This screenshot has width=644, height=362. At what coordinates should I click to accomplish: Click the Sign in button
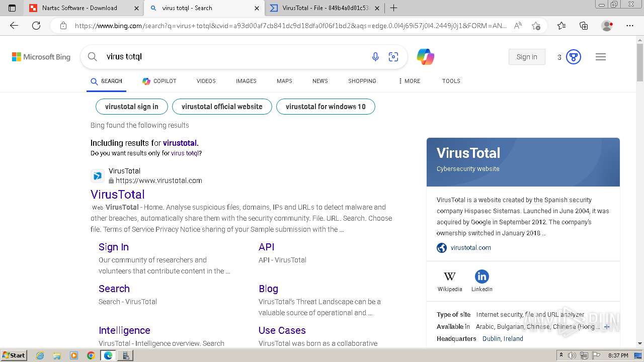click(x=527, y=57)
